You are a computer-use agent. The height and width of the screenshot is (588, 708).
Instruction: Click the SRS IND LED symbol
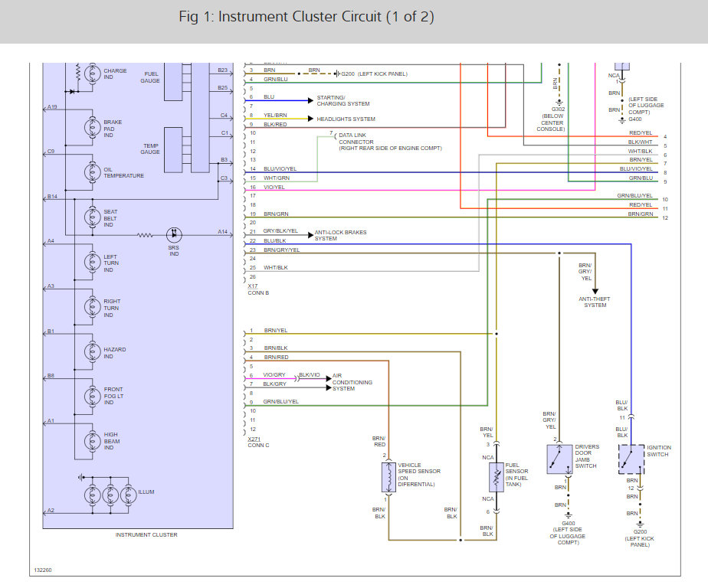[x=174, y=234]
